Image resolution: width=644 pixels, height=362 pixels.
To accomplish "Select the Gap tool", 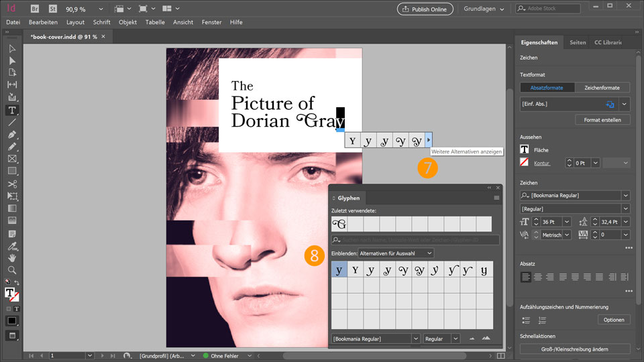I will (x=12, y=84).
